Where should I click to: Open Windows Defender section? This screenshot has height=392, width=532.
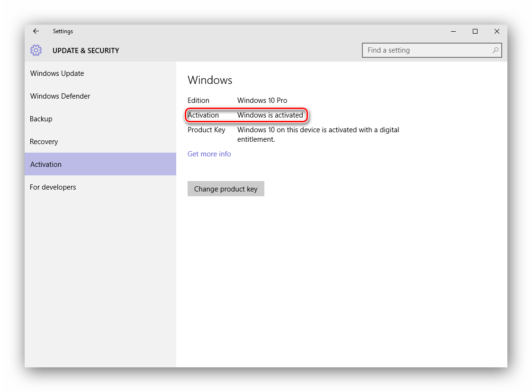tap(100, 96)
